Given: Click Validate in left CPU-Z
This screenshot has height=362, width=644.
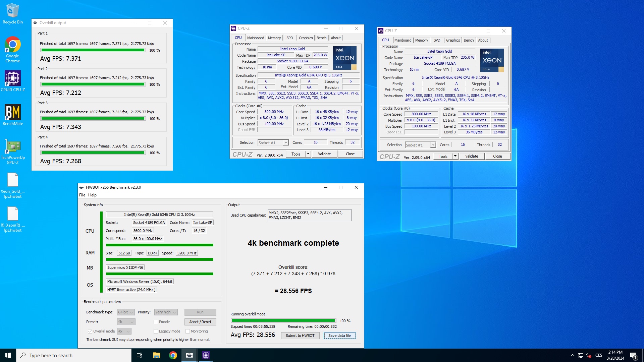Looking at the screenshot, I should pos(324,154).
